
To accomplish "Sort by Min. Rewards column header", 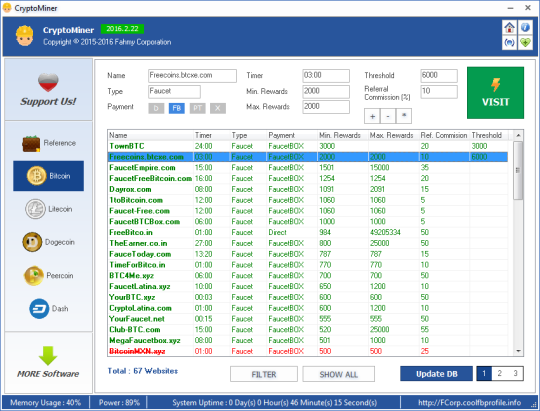I will pos(342,135).
